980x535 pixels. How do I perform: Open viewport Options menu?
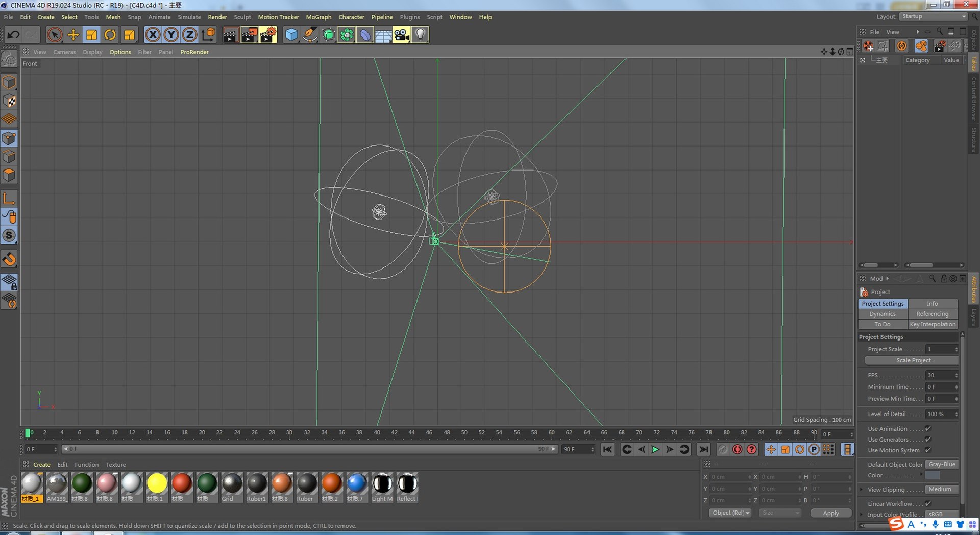point(120,52)
